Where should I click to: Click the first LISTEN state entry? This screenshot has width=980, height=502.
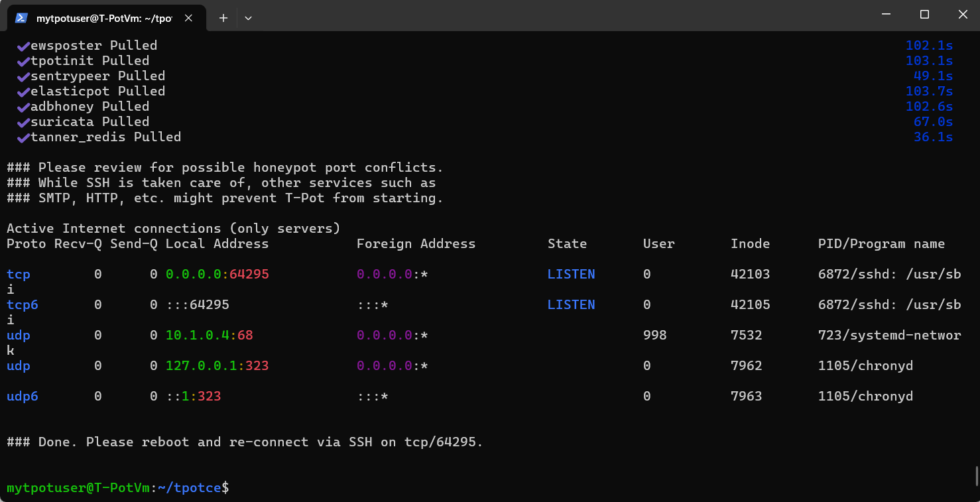tap(571, 274)
